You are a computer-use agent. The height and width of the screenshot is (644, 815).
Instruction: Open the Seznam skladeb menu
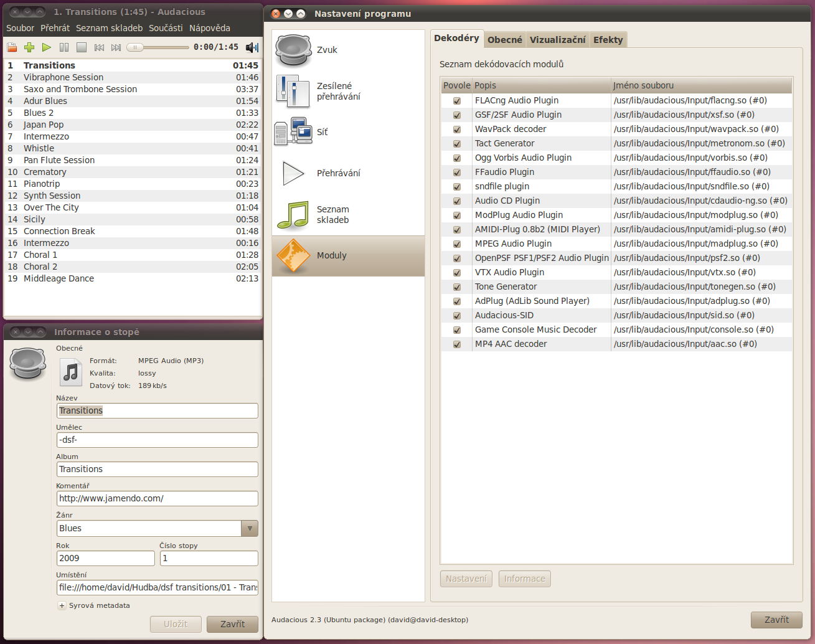110,28
